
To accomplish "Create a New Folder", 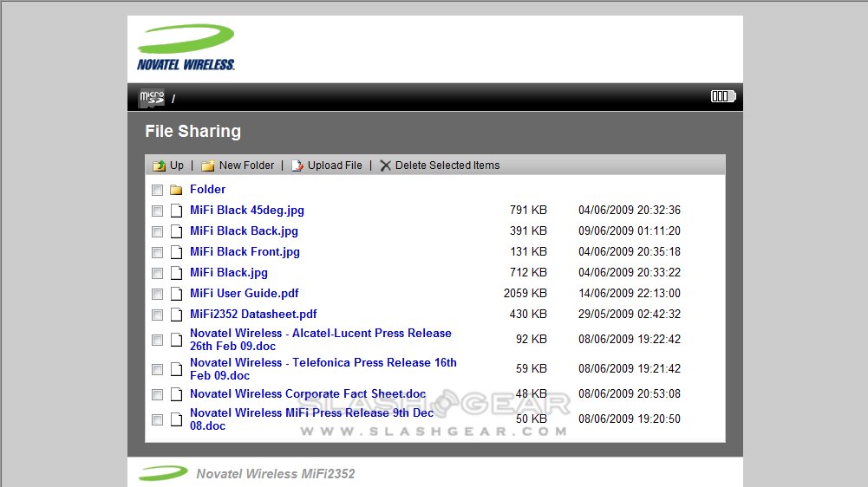I will [x=246, y=166].
